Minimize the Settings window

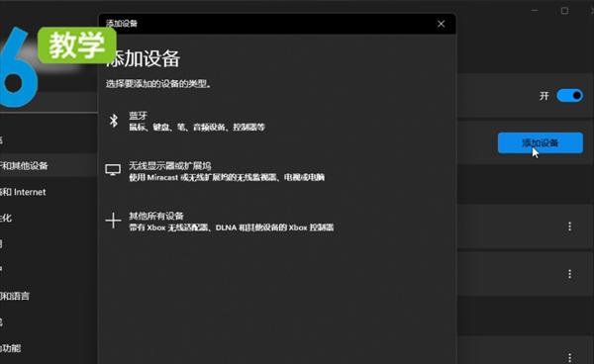click(535, 11)
